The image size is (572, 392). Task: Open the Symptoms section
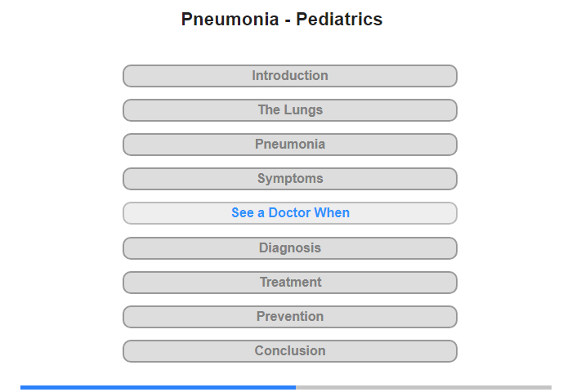(x=290, y=179)
